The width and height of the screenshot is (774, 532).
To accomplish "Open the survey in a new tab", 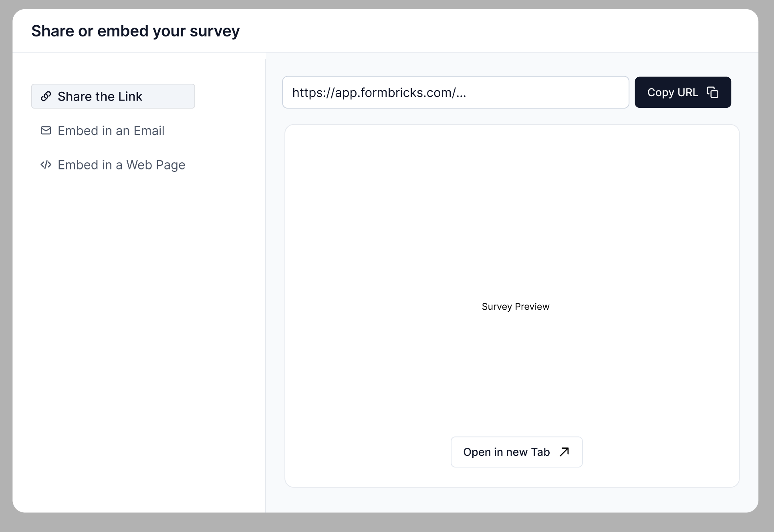I will pos(516,452).
